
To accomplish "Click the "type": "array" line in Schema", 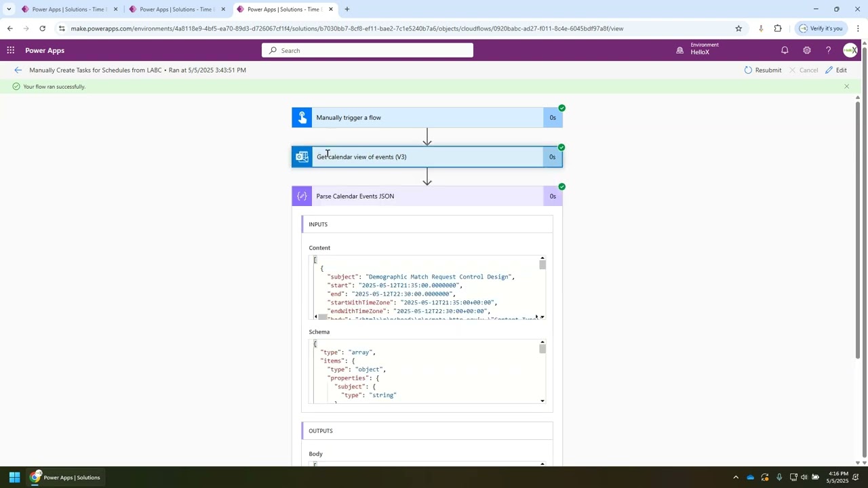I will (x=347, y=352).
